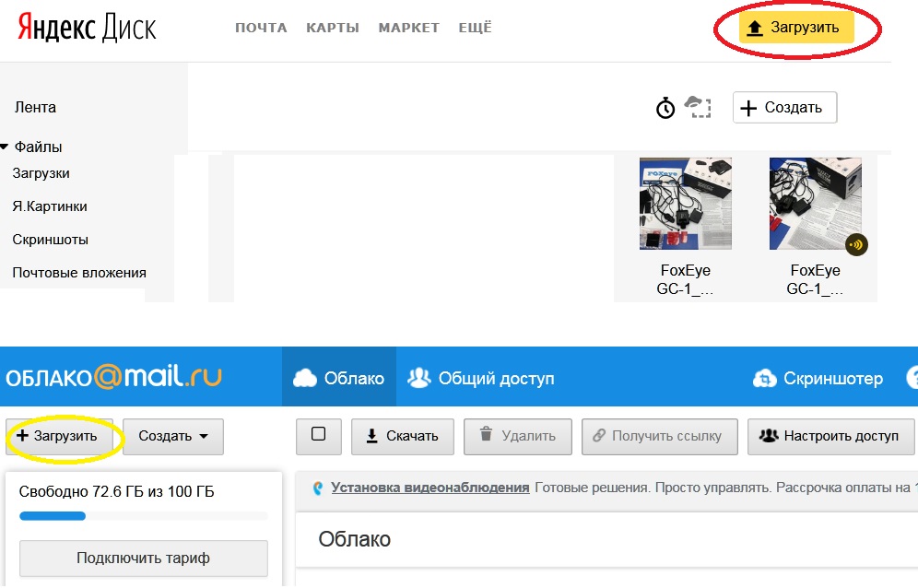Switch to the Общий доступ tab

(481, 379)
